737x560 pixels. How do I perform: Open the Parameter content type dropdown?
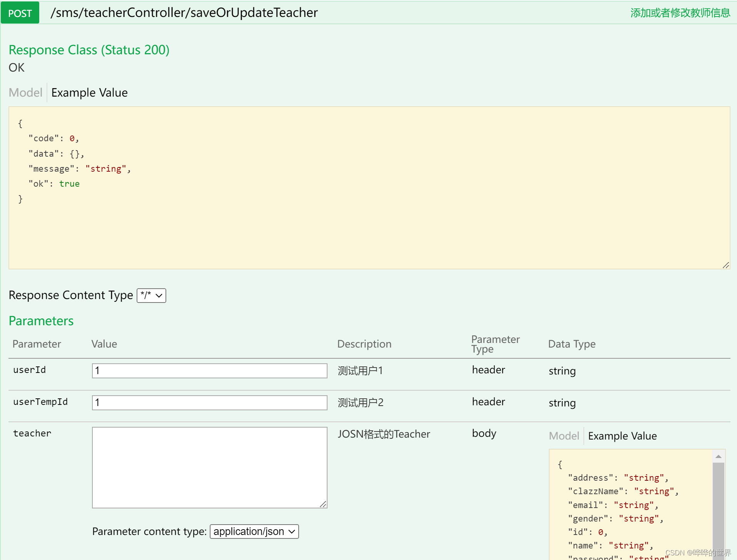[x=254, y=532]
